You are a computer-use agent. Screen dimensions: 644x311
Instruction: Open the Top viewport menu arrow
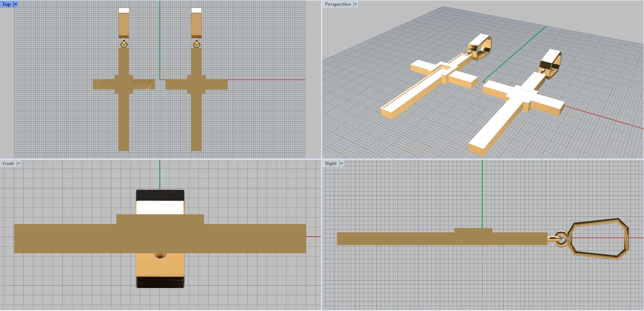coord(16,4)
